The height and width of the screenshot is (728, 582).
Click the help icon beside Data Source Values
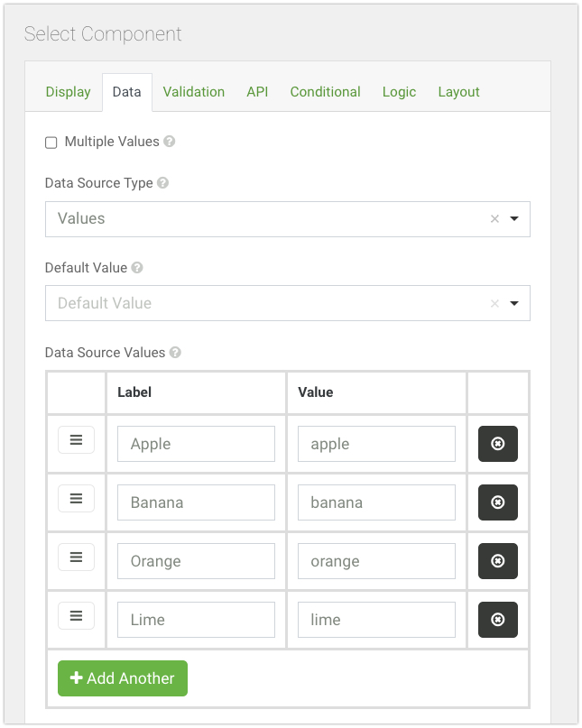175,353
